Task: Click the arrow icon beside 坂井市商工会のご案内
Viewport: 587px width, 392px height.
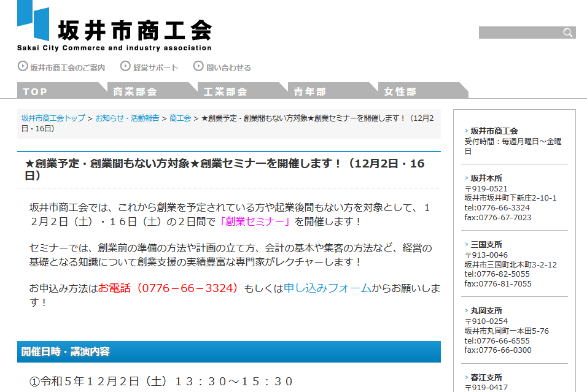Action: click(x=23, y=66)
